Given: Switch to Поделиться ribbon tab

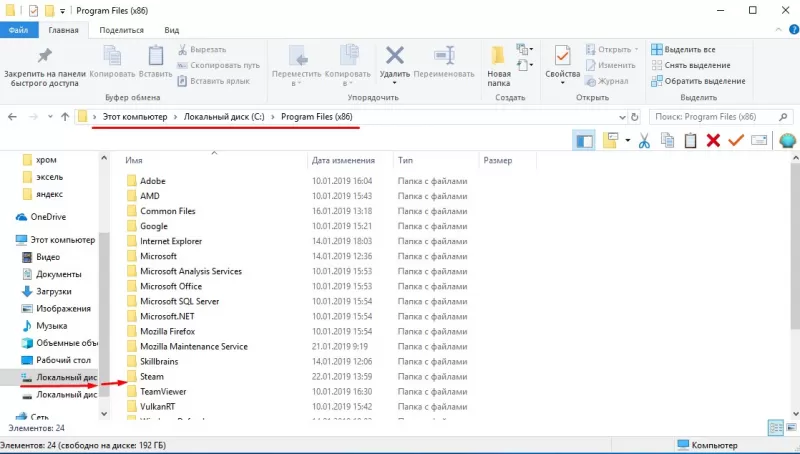Looking at the screenshot, I should coord(121,30).
